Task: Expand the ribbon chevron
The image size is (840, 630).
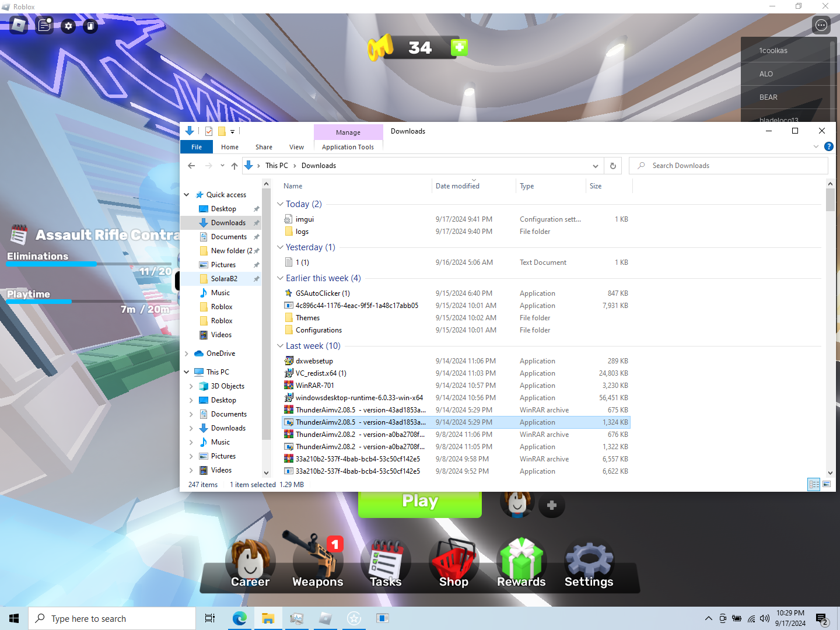Action: [816, 146]
